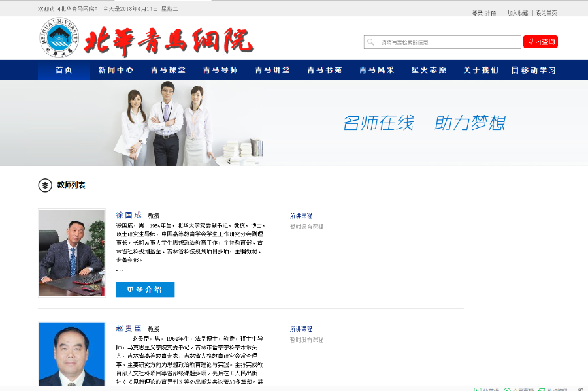Open teacher name link 赵贵臣
The image size is (588, 391).
point(129,328)
